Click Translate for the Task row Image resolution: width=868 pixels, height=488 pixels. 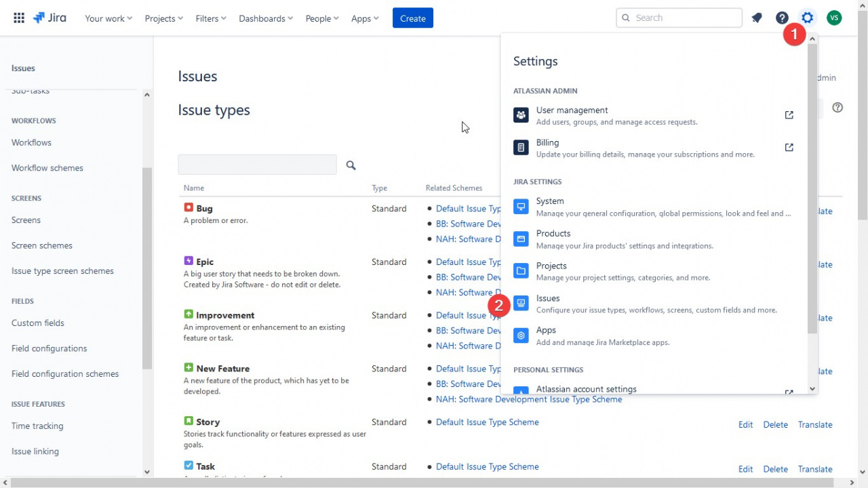pyautogui.click(x=815, y=469)
